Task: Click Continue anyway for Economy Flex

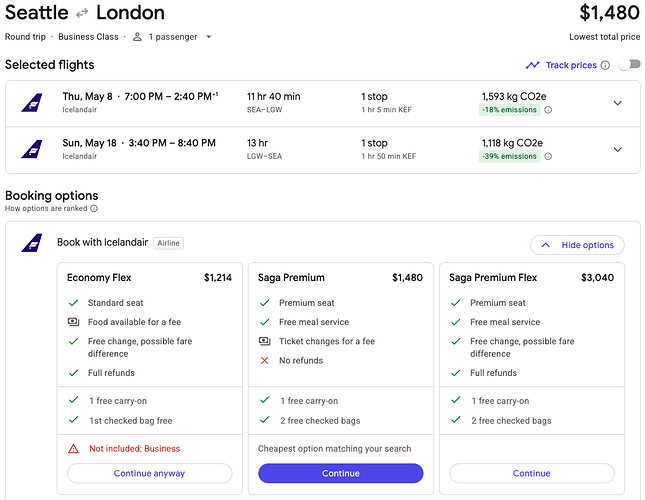Action: tap(149, 473)
